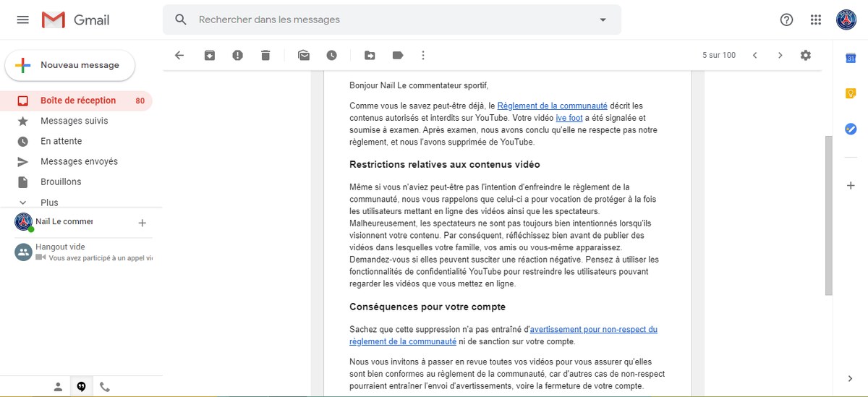The width and height of the screenshot is (868, 397).
Task: Open the Google apps grid
Action: 816,20
